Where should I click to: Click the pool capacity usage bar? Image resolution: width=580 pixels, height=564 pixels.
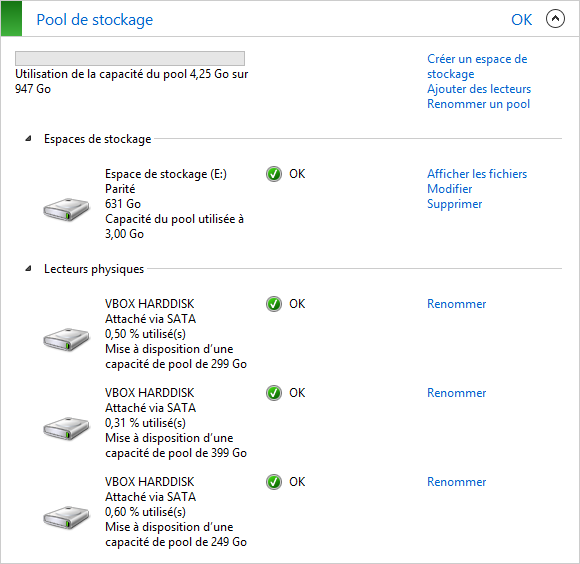click(130, 58)
